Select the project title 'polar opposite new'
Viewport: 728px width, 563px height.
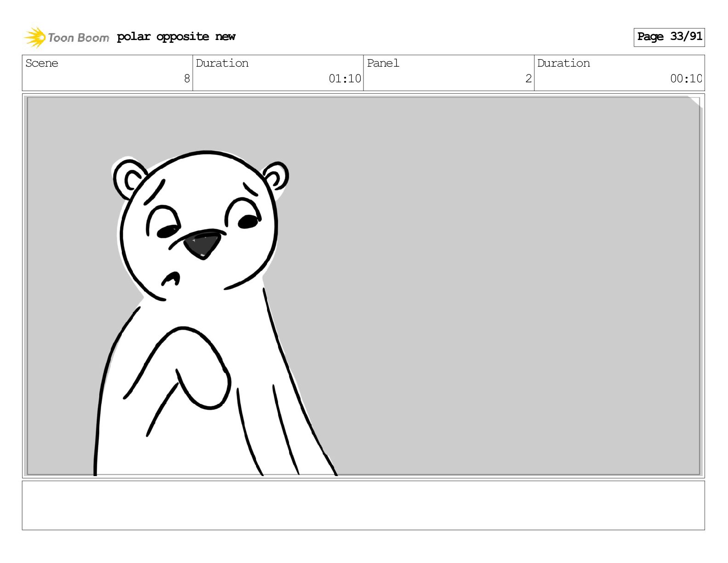pos(176,37)
